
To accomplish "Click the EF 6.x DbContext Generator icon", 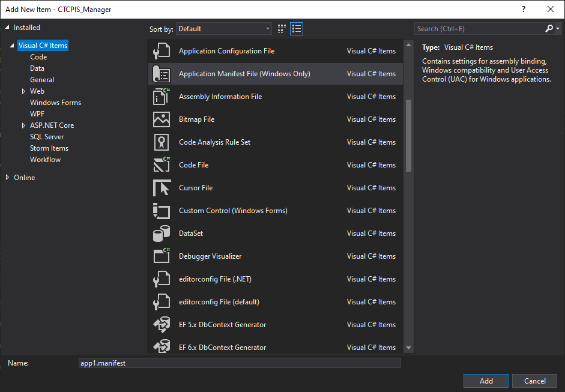I will [162, 348].
